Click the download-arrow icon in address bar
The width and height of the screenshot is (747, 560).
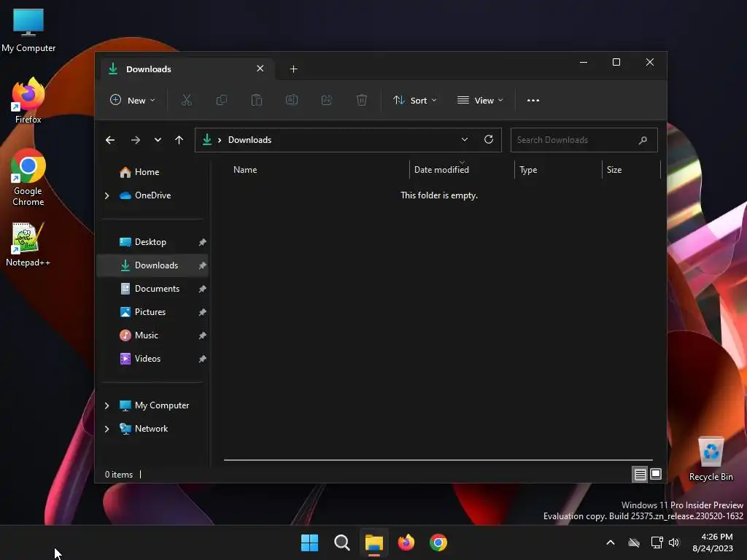pos(207,139)
